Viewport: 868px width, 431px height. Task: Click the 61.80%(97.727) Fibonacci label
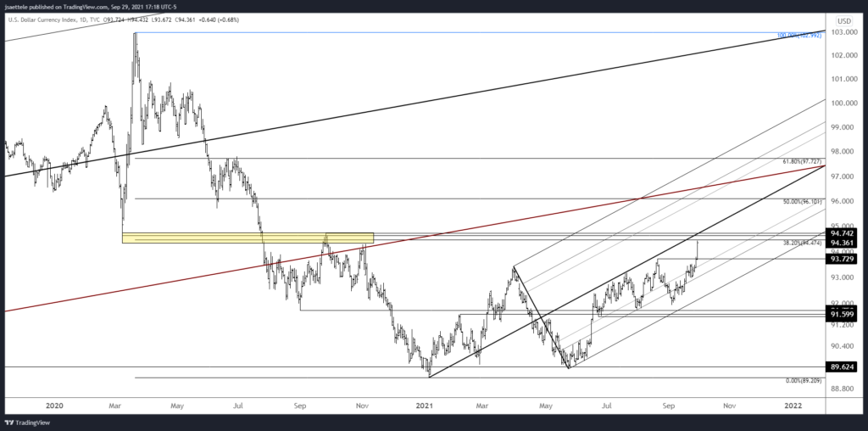click(800, 161)
